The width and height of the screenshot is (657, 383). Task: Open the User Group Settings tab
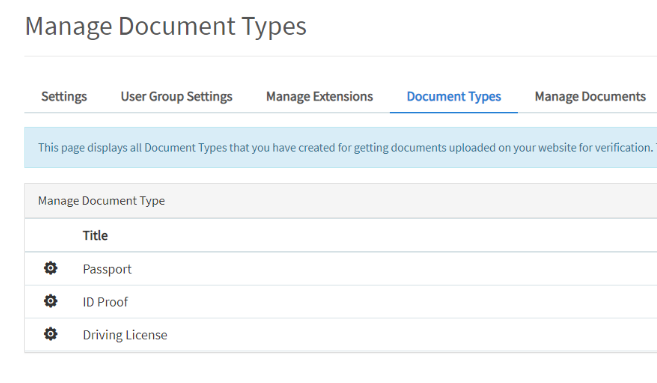click(x=176, y=96)
